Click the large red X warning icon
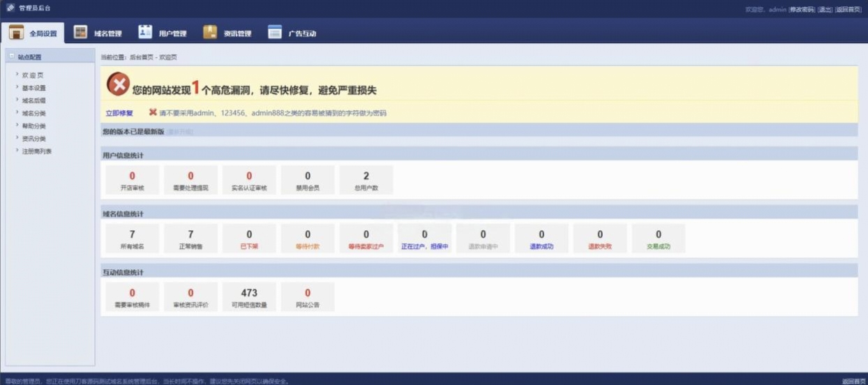868x385 pixels. pos(118,85)
